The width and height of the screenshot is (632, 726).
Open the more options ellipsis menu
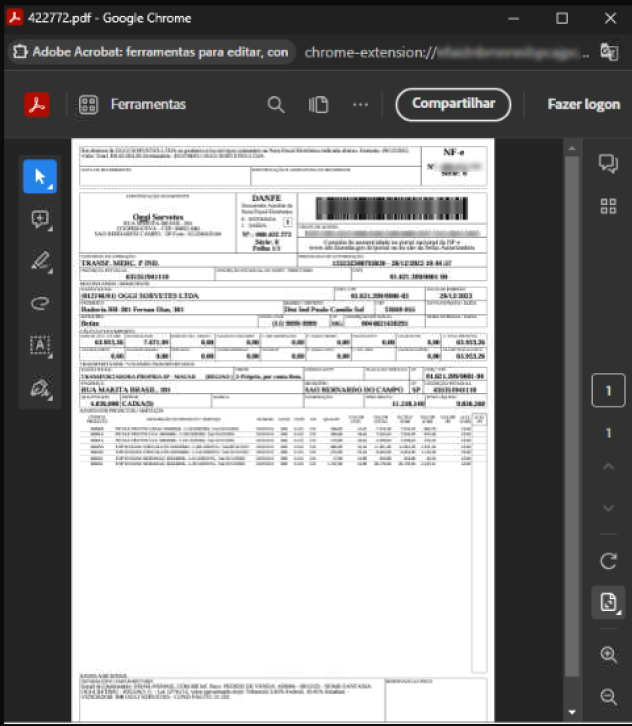pyautogui.click(x=361, y=104)
